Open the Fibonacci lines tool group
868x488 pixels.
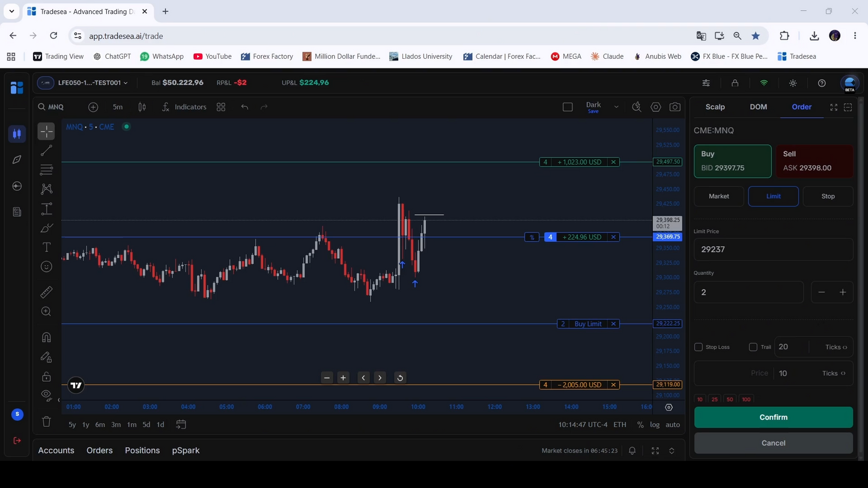click(46, 170)
